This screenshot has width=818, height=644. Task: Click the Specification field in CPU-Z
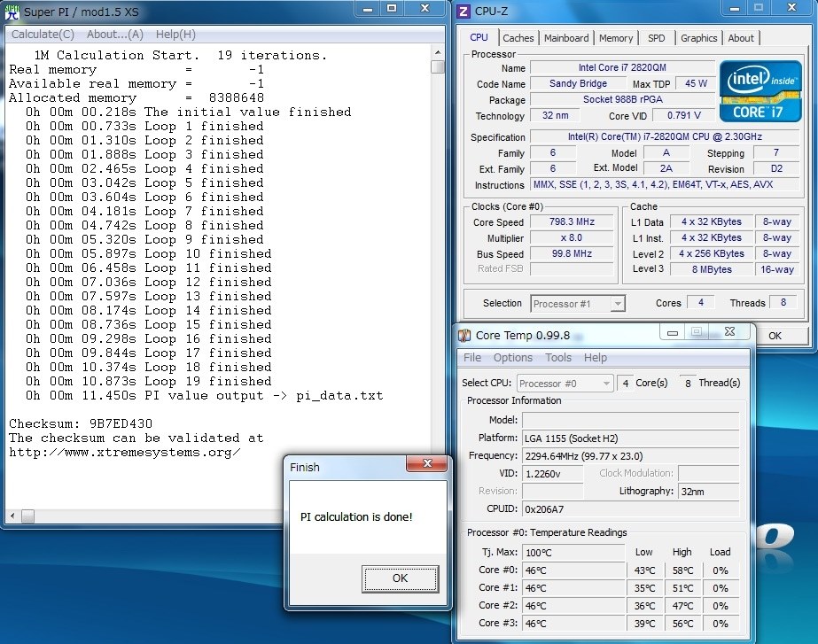click(x=665, y=136)
